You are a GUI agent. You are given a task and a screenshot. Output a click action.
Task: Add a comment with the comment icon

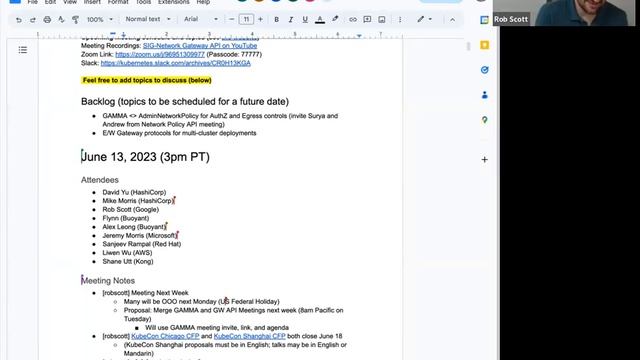tap(367, 20)
